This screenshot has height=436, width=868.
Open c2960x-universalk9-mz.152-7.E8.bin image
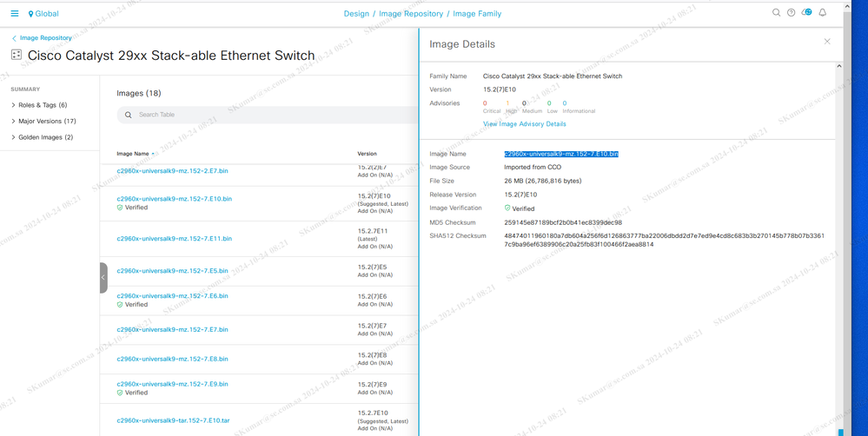click(x=172, y=359)
